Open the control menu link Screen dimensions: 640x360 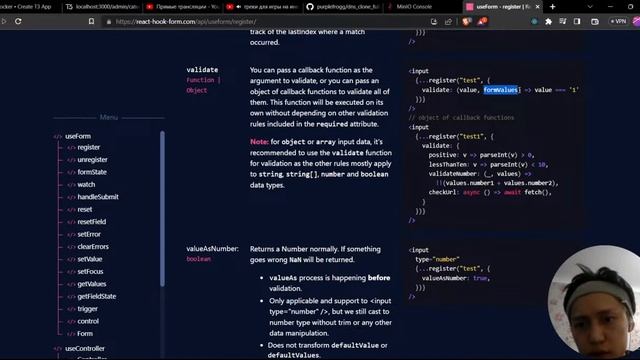click(x=88, y=321)
